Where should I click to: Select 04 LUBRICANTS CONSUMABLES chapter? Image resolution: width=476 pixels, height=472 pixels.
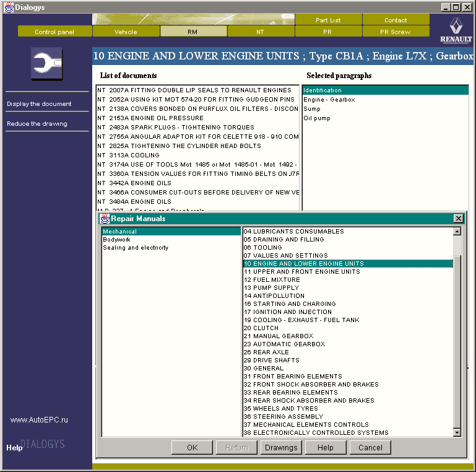(348, 232)
